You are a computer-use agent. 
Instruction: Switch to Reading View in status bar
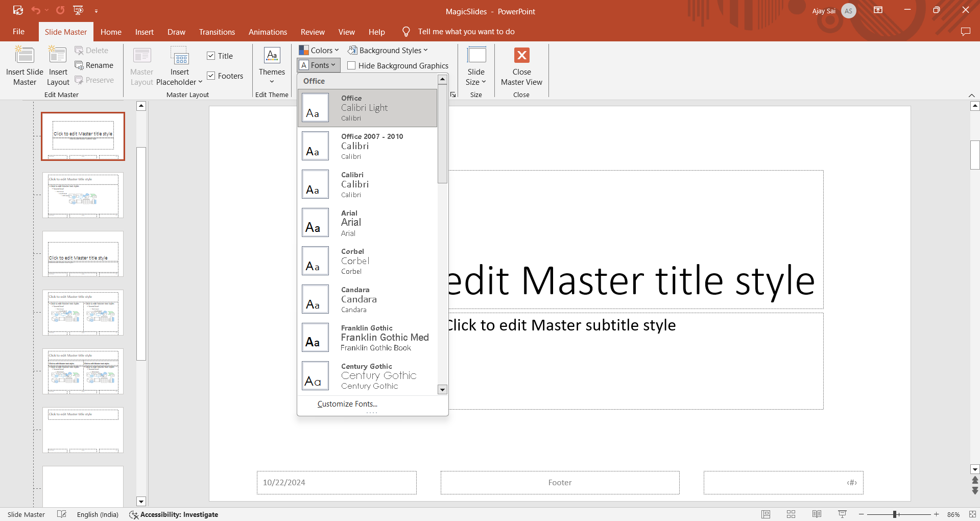click(x=817, y=514)
